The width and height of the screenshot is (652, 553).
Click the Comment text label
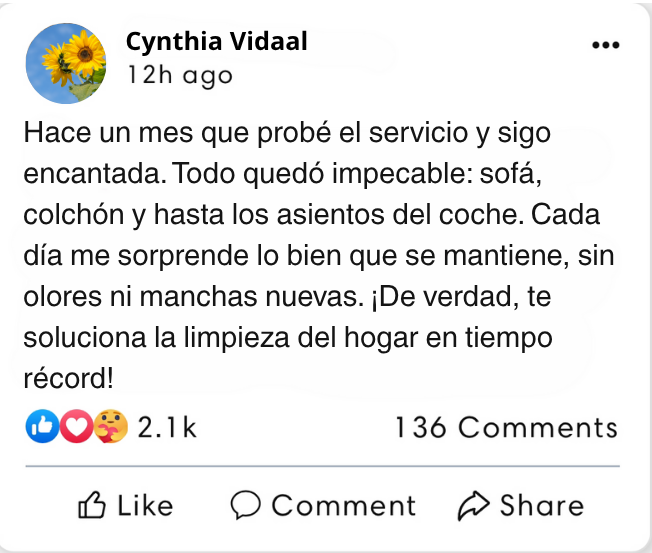pyautogui.click(x=343, y=506)
